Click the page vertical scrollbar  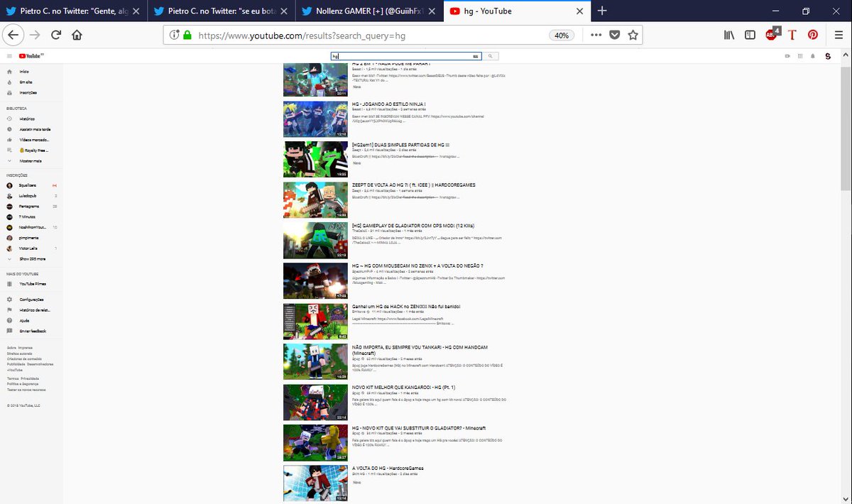[846, 128]
